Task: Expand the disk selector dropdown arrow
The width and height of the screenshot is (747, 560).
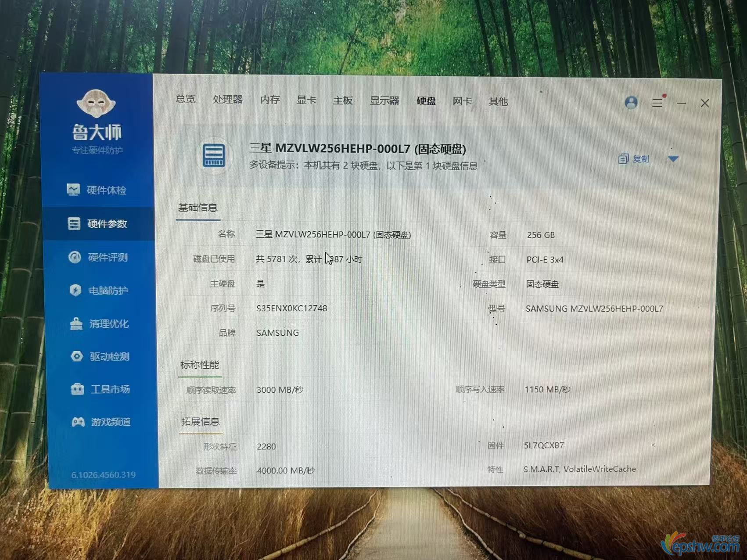Action: point(673,159)
